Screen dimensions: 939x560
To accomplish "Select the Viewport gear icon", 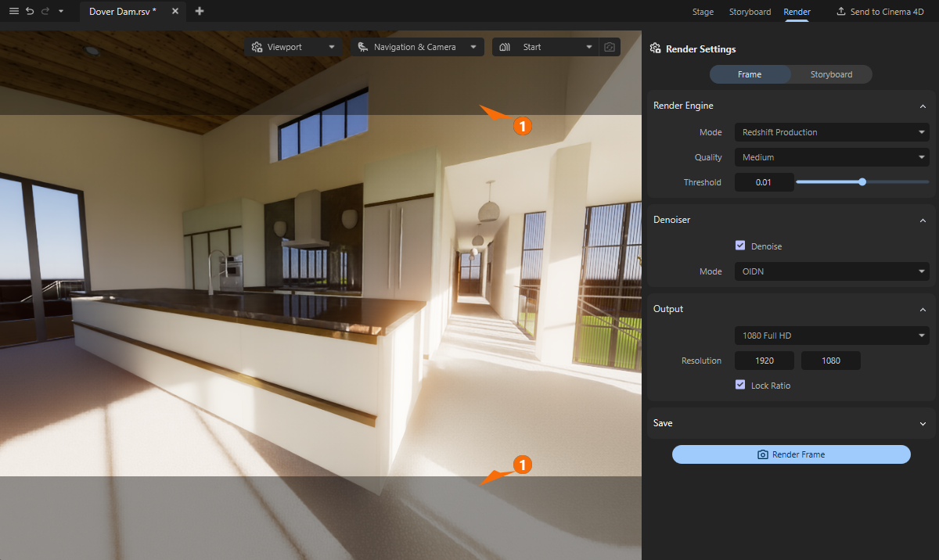I will [256, 47].
